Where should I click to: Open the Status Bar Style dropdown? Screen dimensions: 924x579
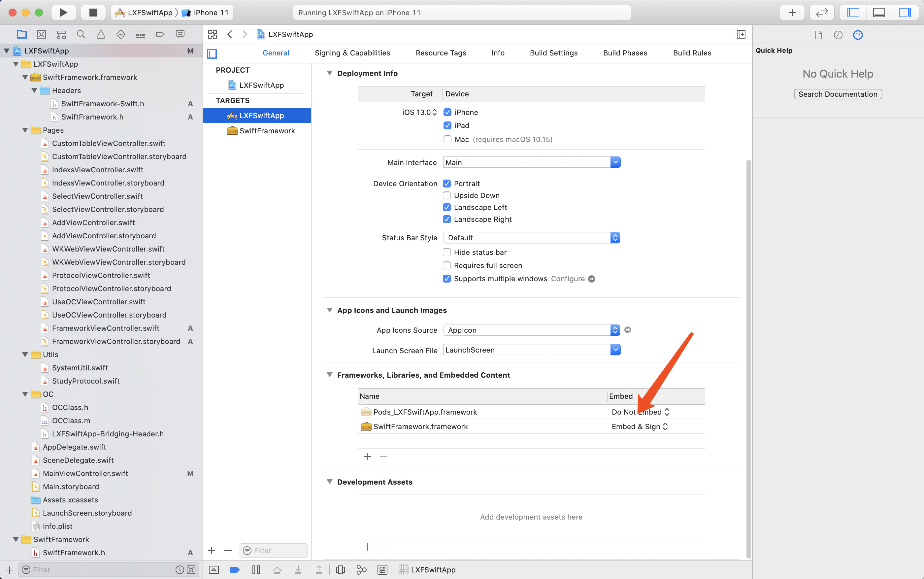point(531,238)
